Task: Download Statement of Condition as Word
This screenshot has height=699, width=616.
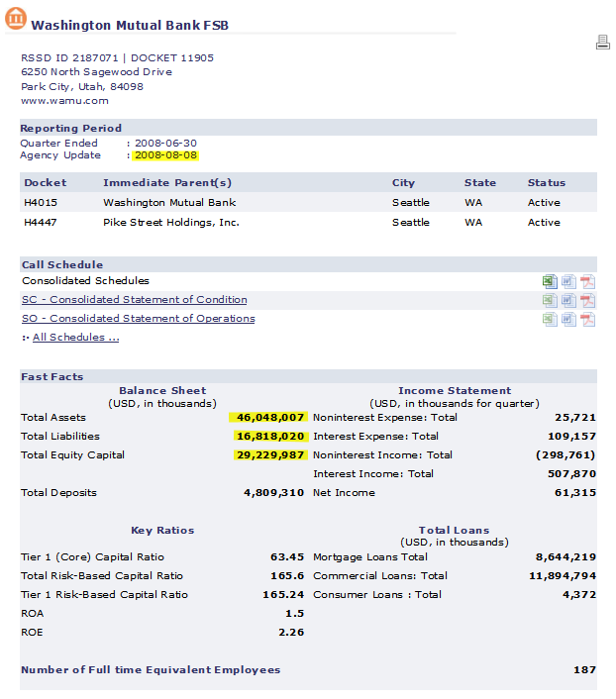Action: click(x=568, y=300)
